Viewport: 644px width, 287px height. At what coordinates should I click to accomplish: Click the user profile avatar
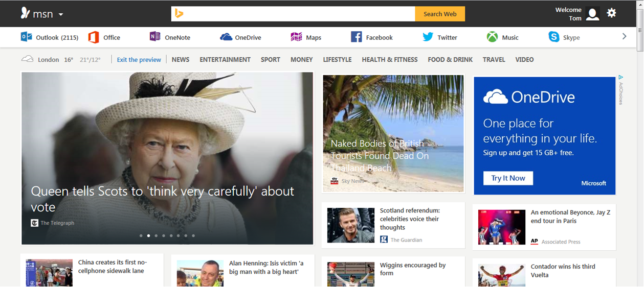pyautogui.click(x=592, y=14)
